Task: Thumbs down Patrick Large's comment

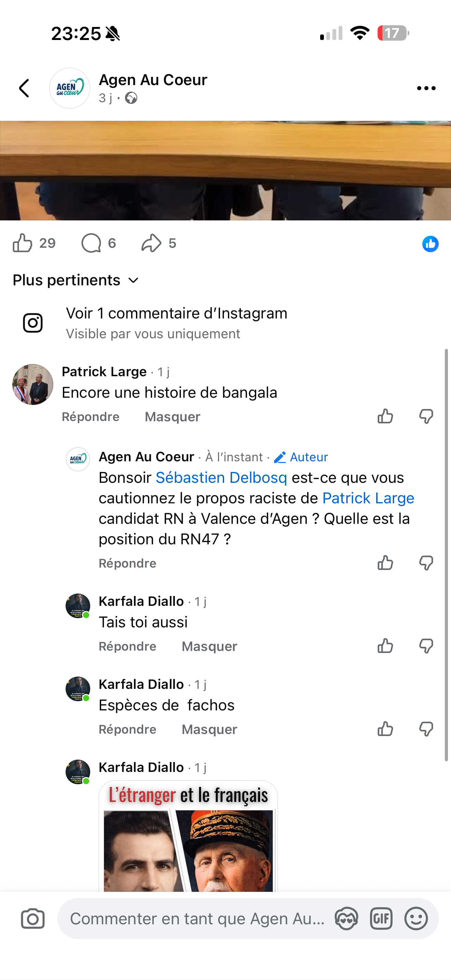Action: 426,416
